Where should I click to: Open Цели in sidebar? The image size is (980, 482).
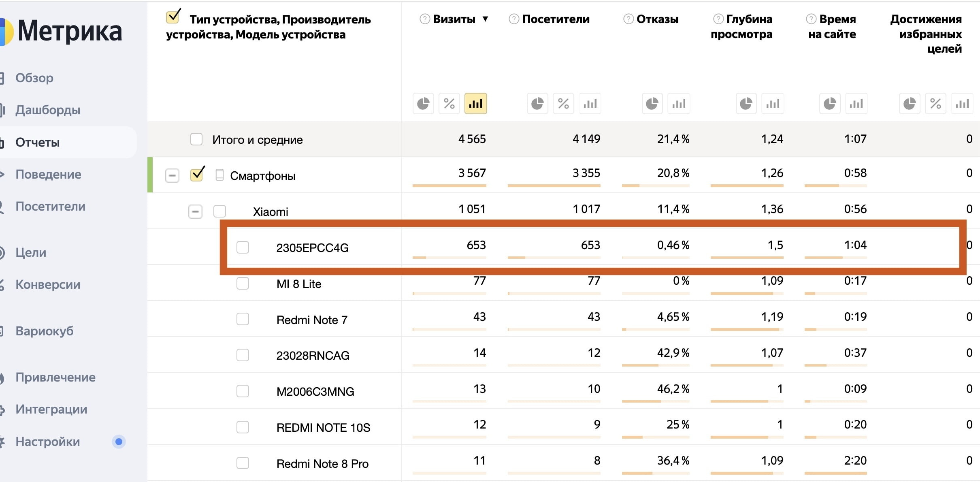pyautogui.click(x=31, y=252)
